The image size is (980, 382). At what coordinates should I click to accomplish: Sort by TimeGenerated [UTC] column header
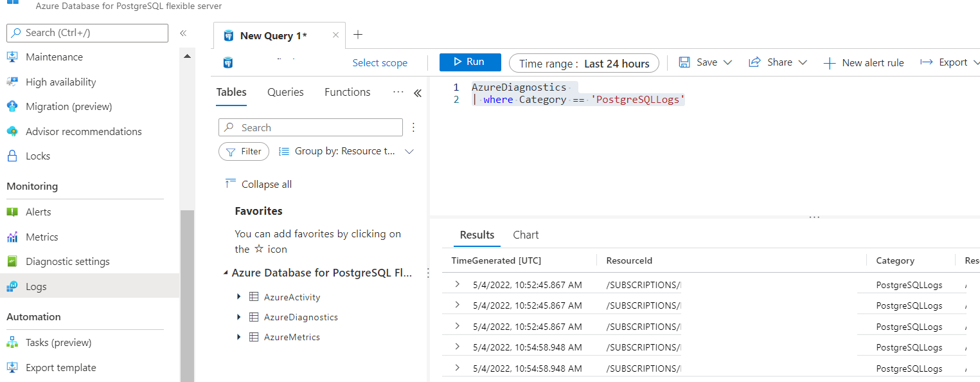496,260
